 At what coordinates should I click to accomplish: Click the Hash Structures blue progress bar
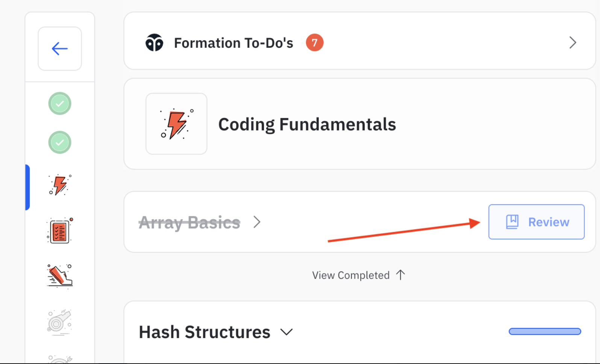544,331
